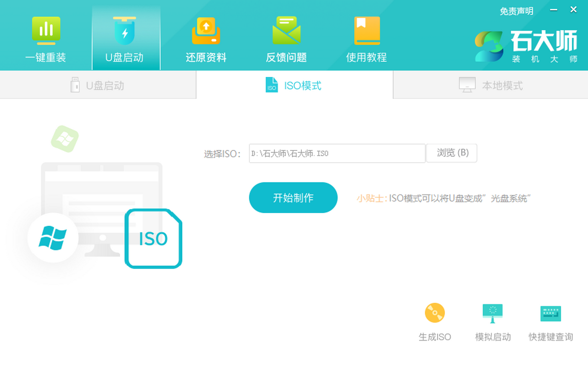
Task: Select the U盘启动 shield icon in top toolbar
Action: 124,30
